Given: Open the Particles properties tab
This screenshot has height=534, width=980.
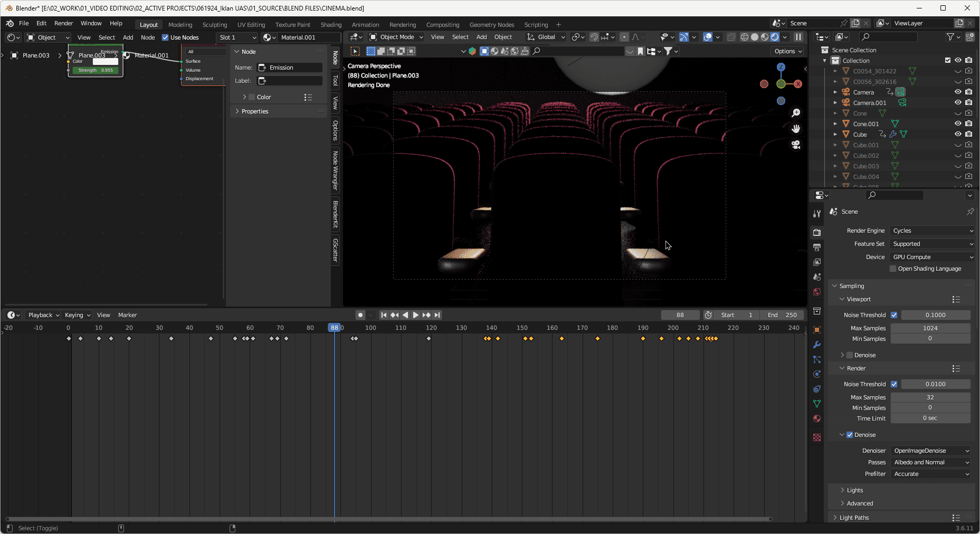Looking at the screenshot, I should pyautogui.click(x=817, y=359).
